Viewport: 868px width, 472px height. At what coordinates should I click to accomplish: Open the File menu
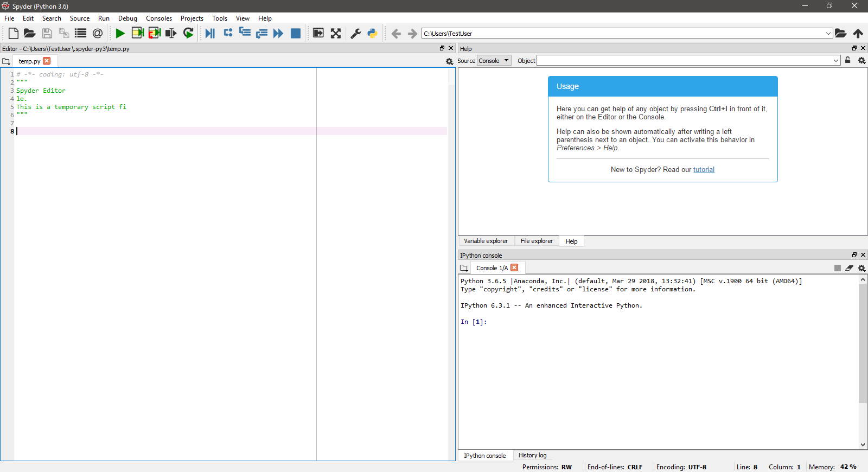tap(9, 18)
